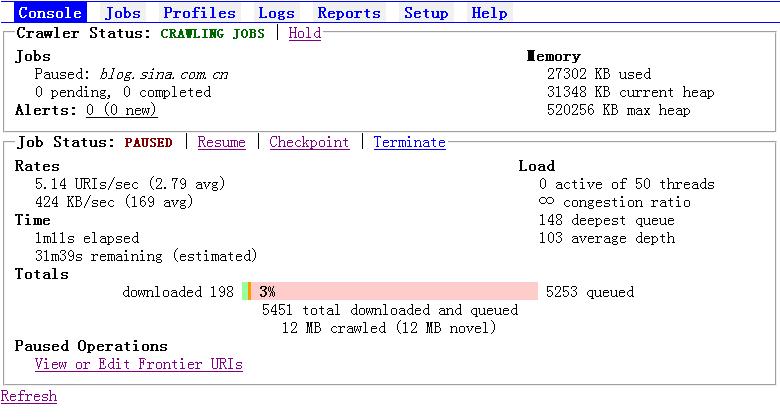The image size is (780, 418).
Task: Click the 1m11s elapsed time text
Action: point(87,238)
